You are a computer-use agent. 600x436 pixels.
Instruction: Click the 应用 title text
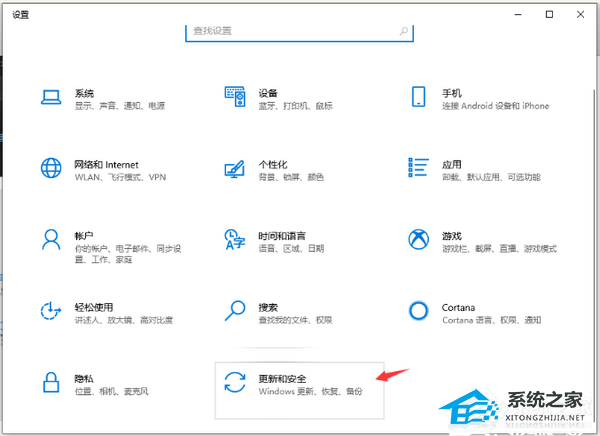click(452, 165)
